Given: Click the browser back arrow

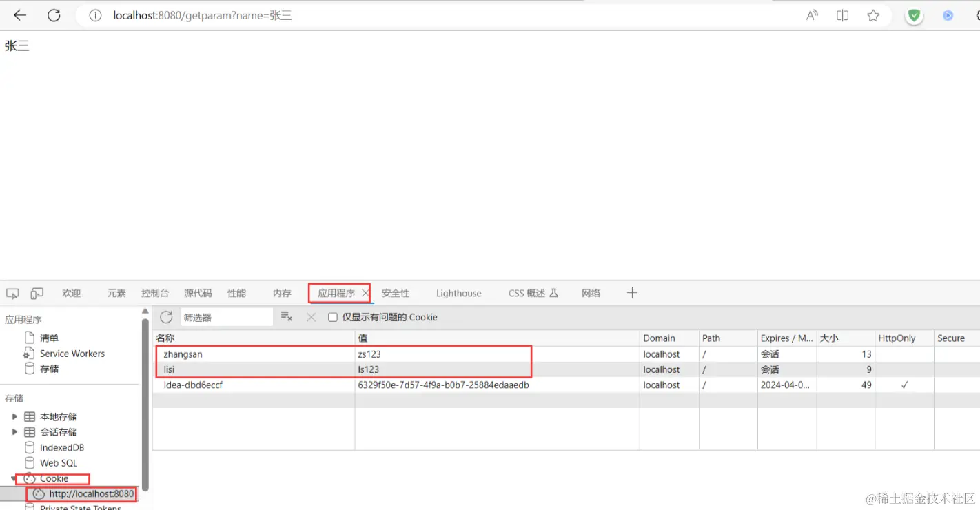Looking at the screenshot, I should tap(20, 15).
